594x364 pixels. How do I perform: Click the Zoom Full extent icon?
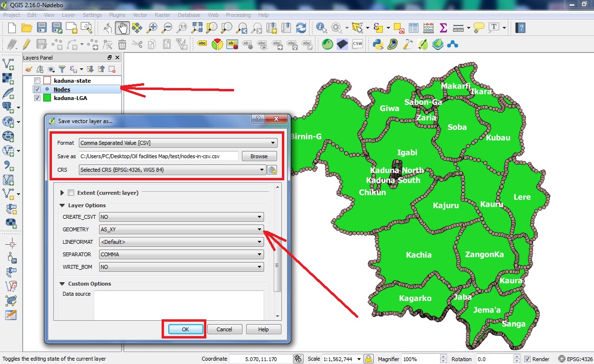(197, 28)
